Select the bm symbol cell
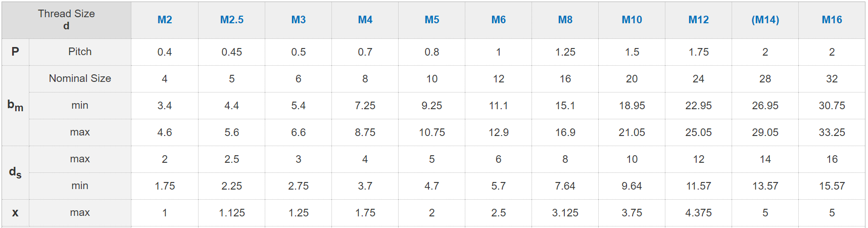Image resolution: width=868 pixels, height=228 pixels. (15, 105)
